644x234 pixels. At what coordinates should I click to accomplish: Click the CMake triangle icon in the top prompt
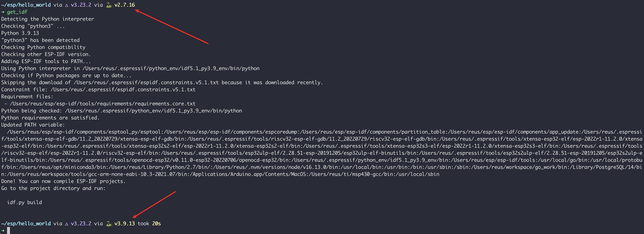click(x=67, y=5)
